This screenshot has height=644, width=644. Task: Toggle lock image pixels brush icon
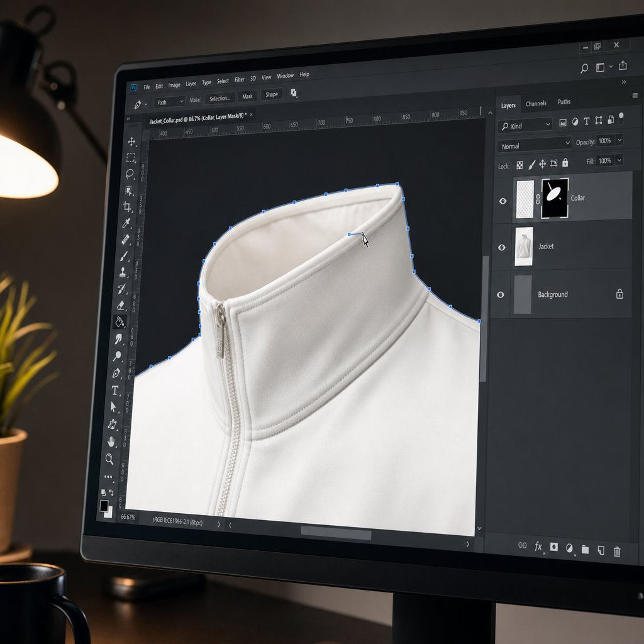(531, 165)
